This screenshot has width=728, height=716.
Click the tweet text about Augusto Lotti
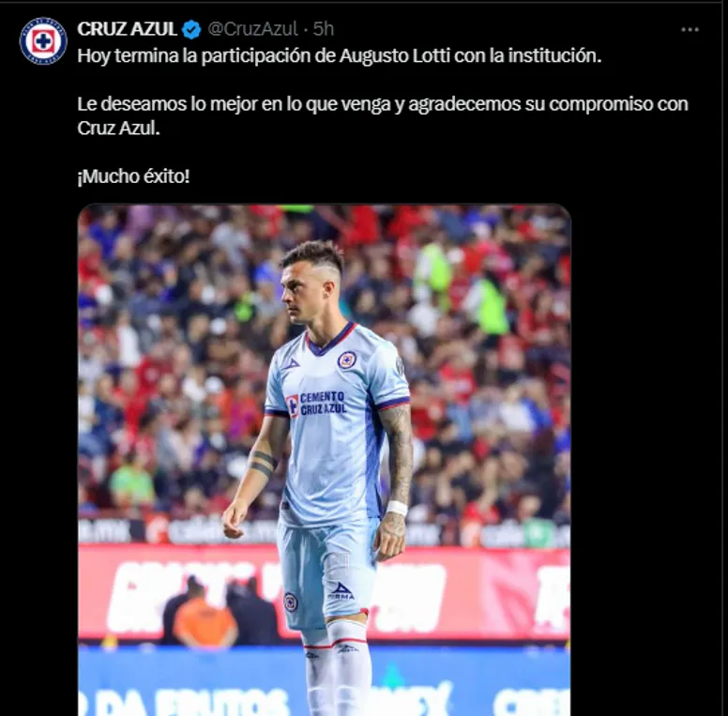click(x=339, y=56)
